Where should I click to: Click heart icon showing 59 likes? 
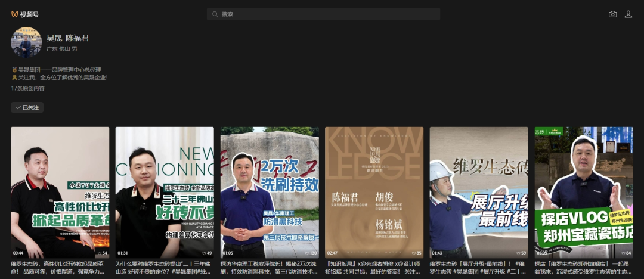(x=518, y=253)
